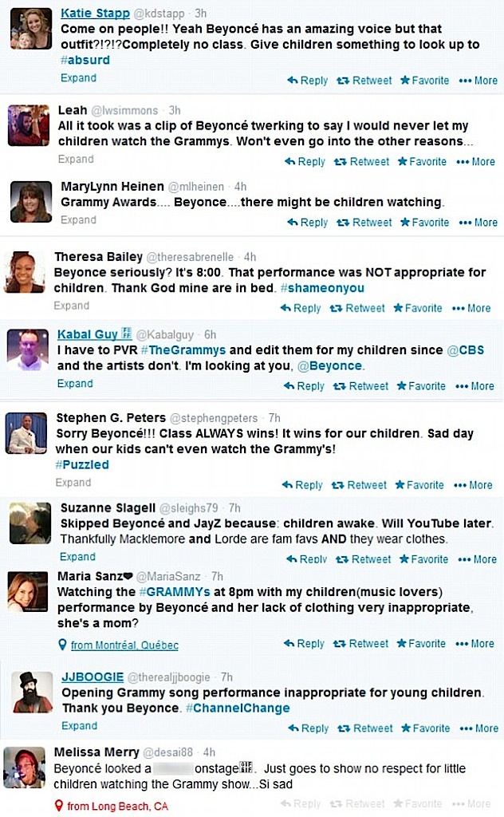
Task: Open JJBOOGIE's bearded avatar thumbnail
Action: 33,692
